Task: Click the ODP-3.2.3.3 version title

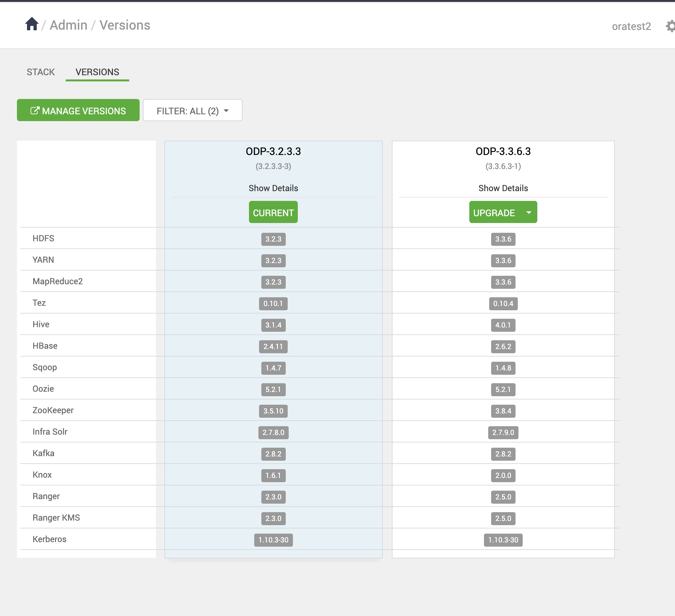Action: [273, 151]
